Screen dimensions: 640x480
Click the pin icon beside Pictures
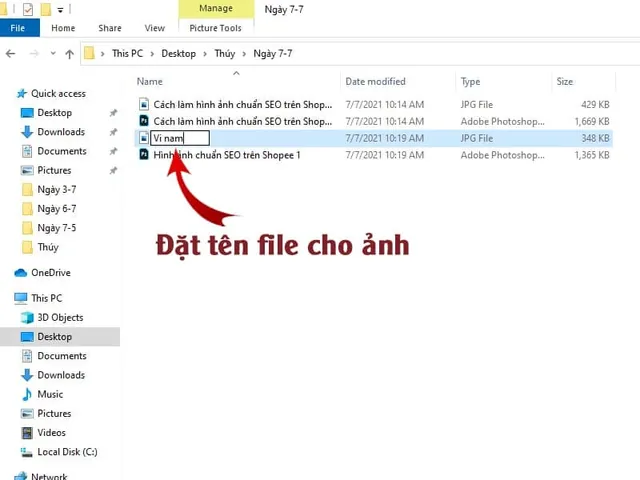113,170
